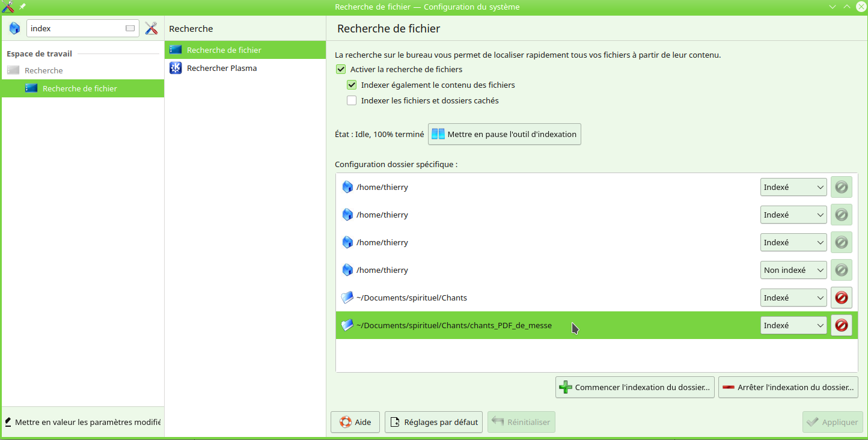
Task: Click the red remove icon for ~/Documents/spirituel/Chants
Action: click(x=841, y=298)
